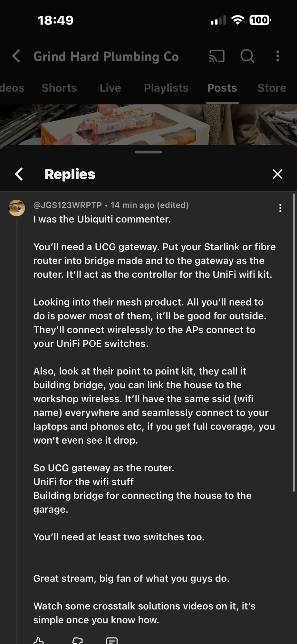Select the Posts tab
The width and height of the screenshot is (297, 644).
tap(222, 88)
